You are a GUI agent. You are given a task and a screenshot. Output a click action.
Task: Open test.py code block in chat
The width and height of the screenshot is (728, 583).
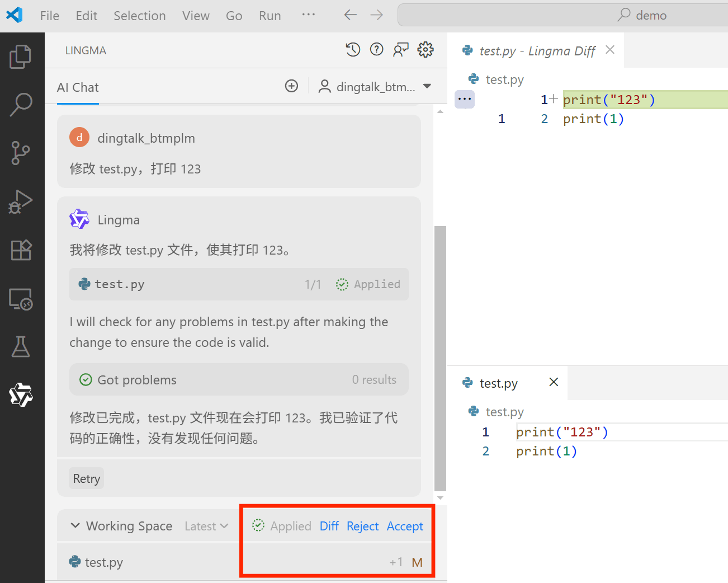click(x=239, y=284)
